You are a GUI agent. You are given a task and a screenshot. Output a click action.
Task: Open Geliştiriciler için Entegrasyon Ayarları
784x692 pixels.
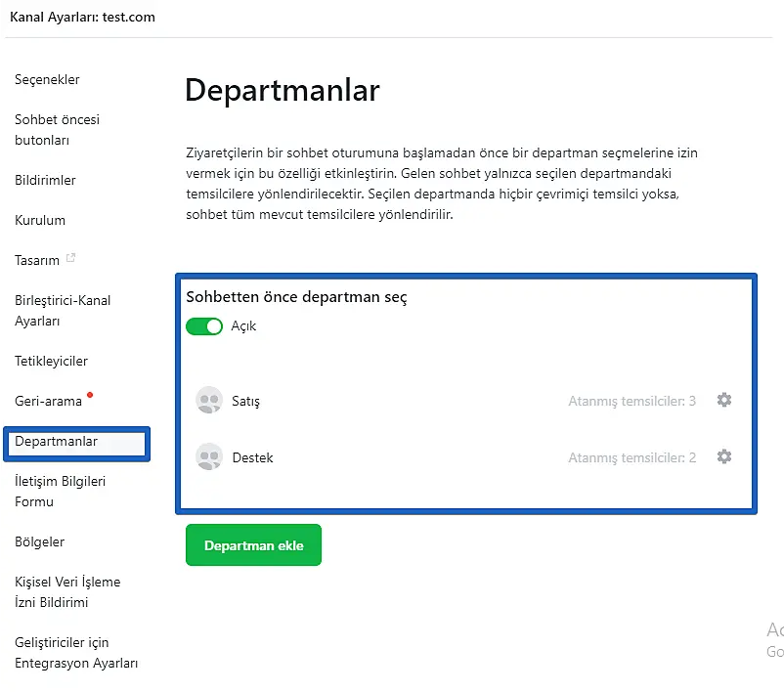click(76, 653)
